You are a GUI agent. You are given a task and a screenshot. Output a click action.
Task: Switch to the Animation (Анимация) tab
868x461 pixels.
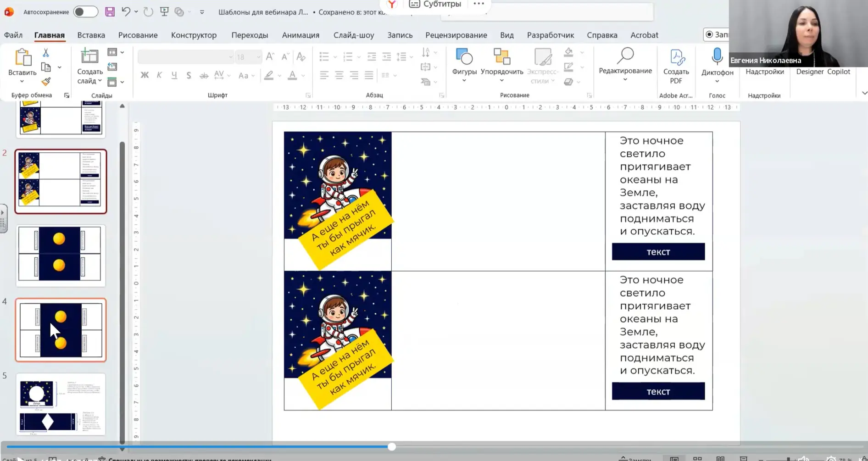[300, 35]
